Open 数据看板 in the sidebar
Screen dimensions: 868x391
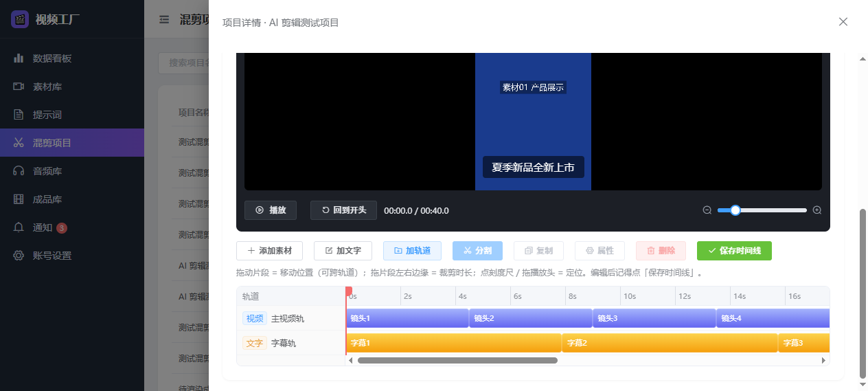coord(72,58)
